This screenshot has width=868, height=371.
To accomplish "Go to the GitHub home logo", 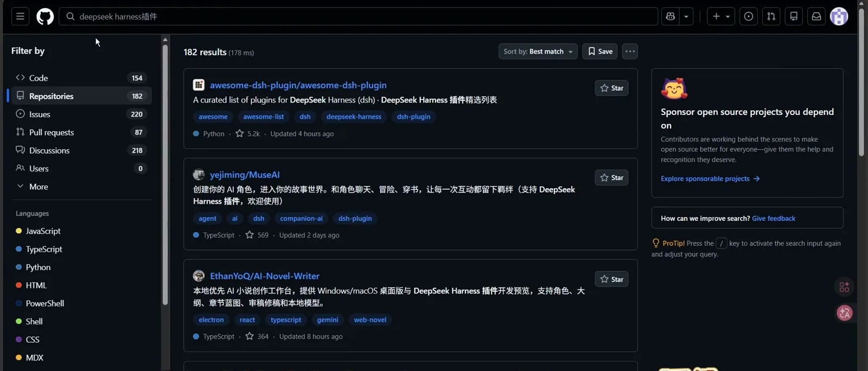I will coord(45,16).
